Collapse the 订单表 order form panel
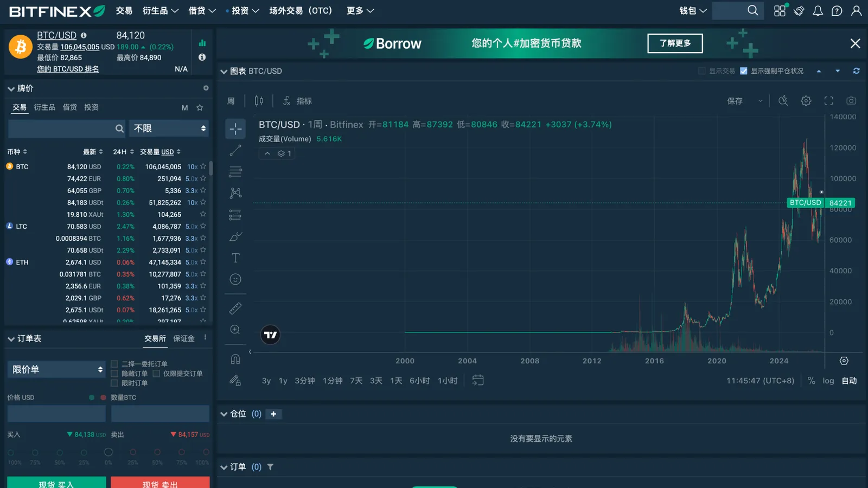 (11, 339)
